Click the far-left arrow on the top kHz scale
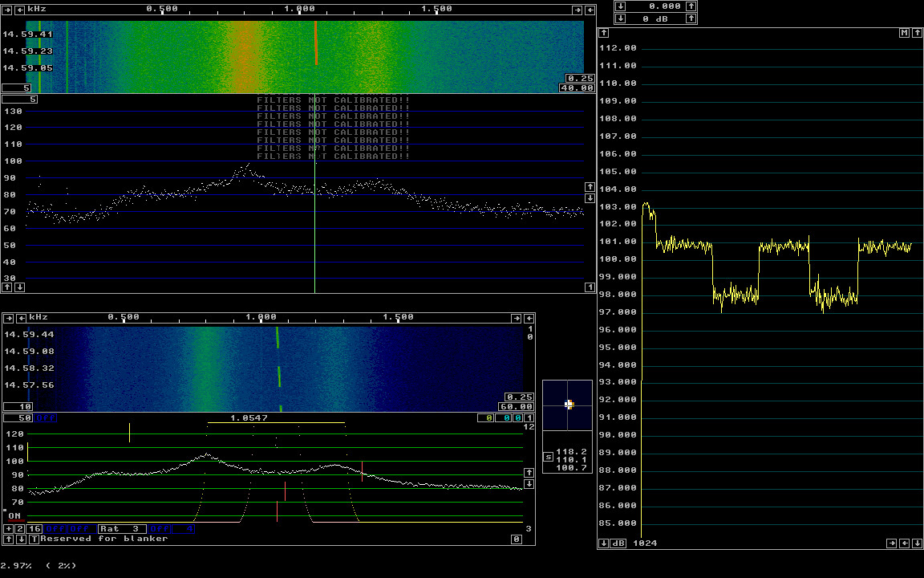The image size is (924, 578). pyautogui.click(x=6, y=10)
